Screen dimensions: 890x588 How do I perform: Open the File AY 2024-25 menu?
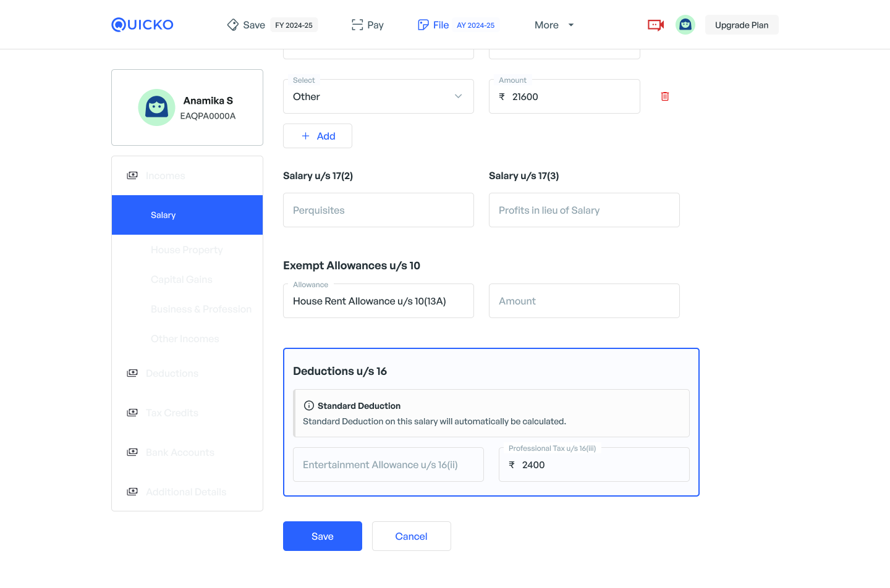456,25
